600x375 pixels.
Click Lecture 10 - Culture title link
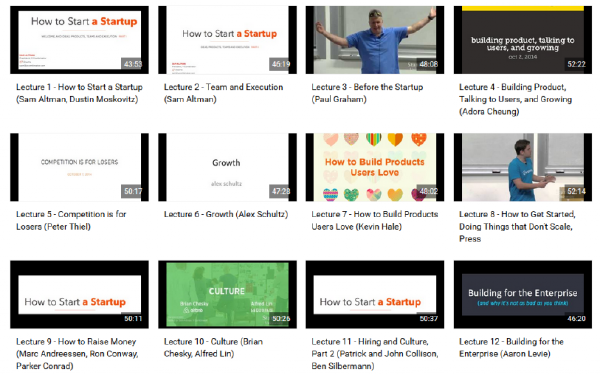point(213,347)
